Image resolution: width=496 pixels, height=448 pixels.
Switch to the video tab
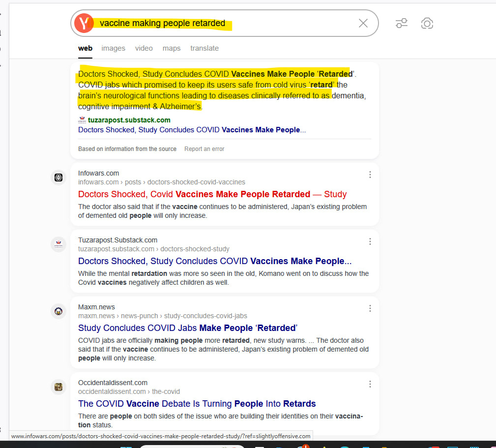pos(144,48)
